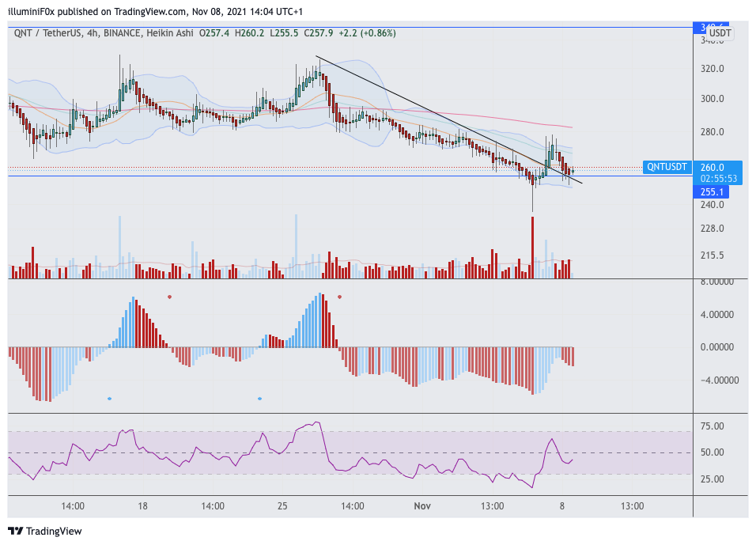
Task: Click the 260.0 current price label
Action: pos(713,168)
